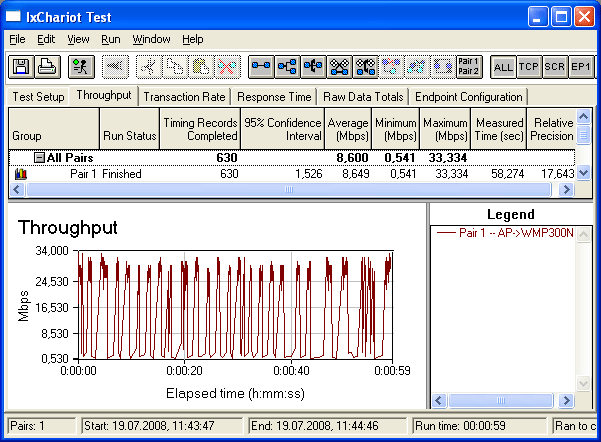This screenshot has height=442, width=601.
Task: Click the Save icon in toolbar
Action: 20,67
